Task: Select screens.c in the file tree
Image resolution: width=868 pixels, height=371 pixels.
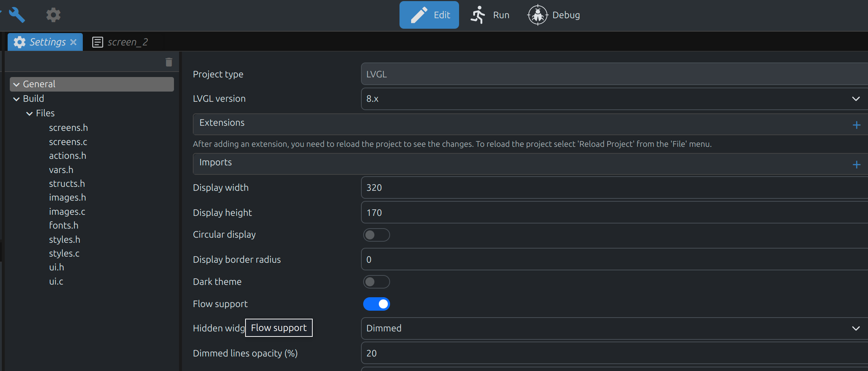Action: point(68,142)
